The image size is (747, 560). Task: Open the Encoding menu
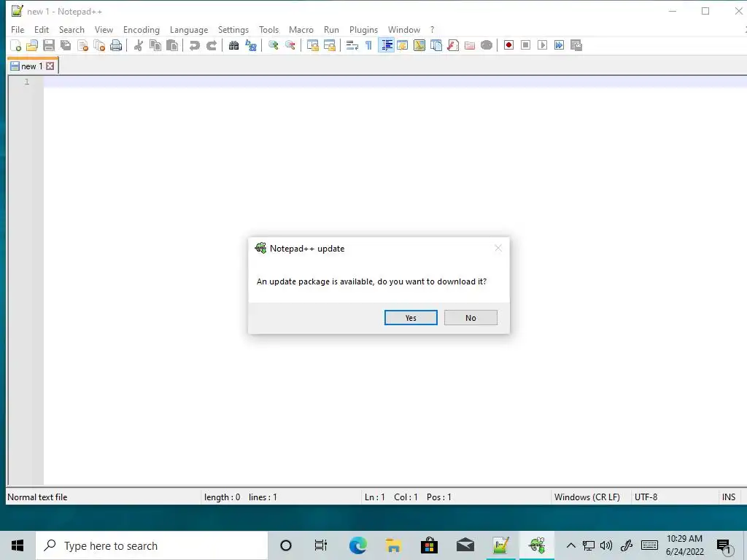tap(141, 29)
